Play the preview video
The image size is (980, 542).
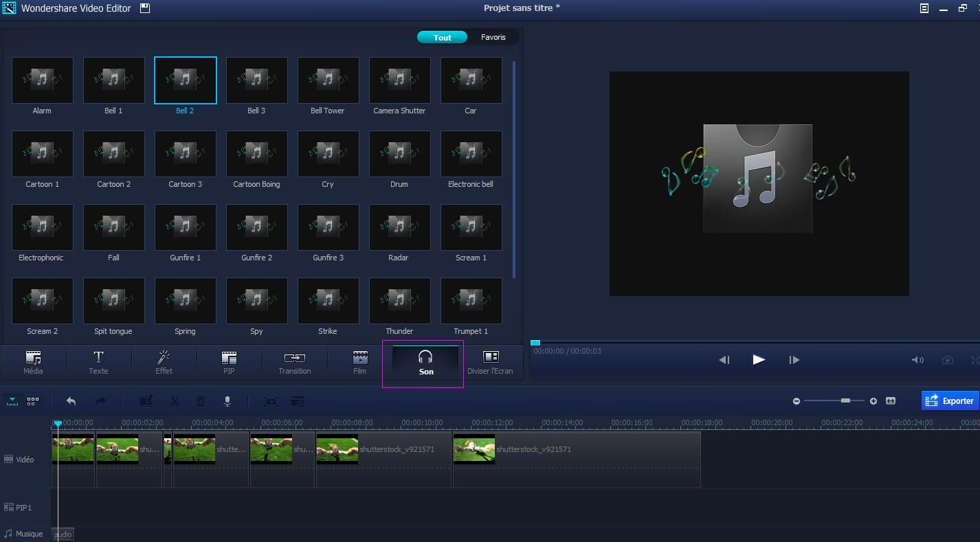pos(759,359)
